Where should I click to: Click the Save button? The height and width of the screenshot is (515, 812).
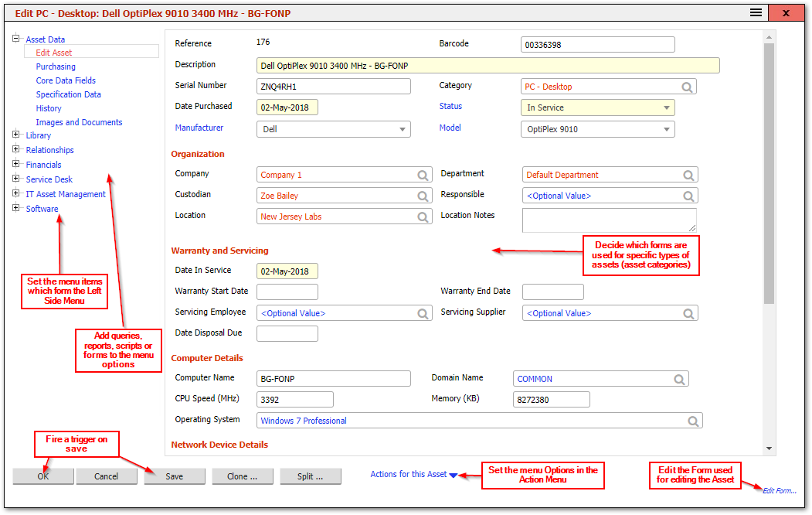click(175, 476)
